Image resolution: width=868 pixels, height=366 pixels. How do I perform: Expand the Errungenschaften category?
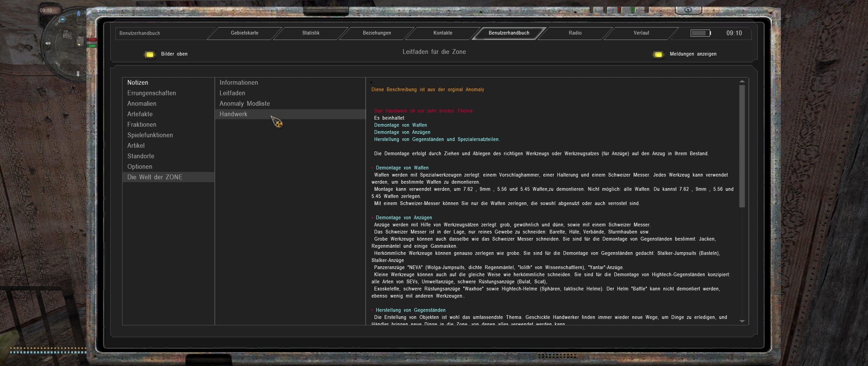point(152,93)
